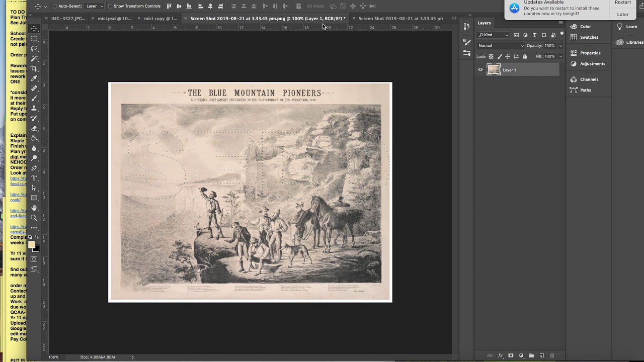This screenshot has height=362, width=644.
Task: Toggle the smart object layer filter
Action: tap(553, 35)
